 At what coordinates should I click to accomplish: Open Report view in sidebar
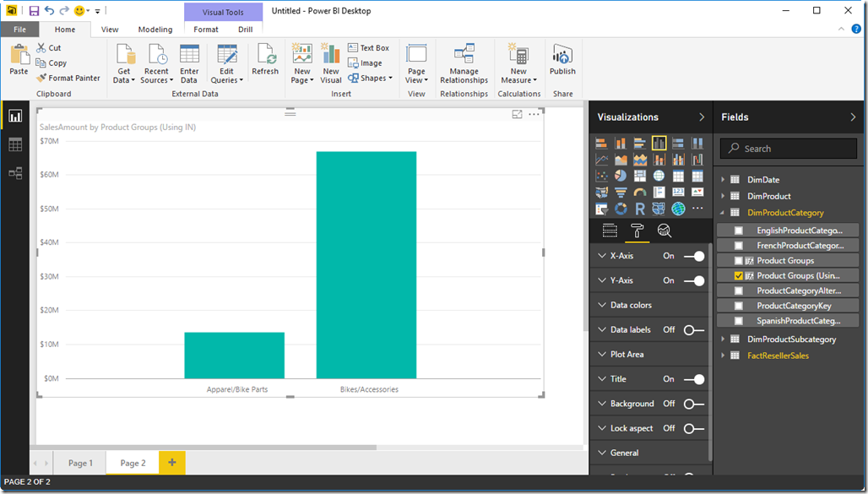[15, 116]
